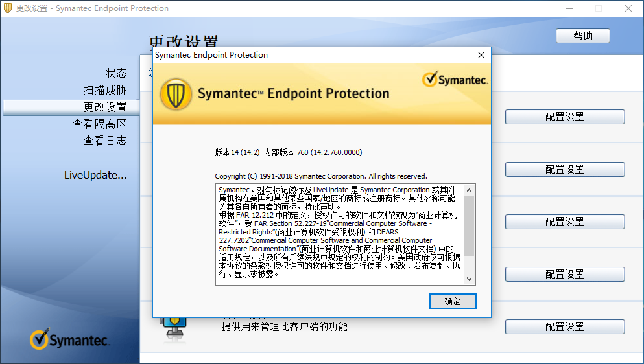
Task: Open 查看日志 in the sidebar
Action: tap(105, 141)
